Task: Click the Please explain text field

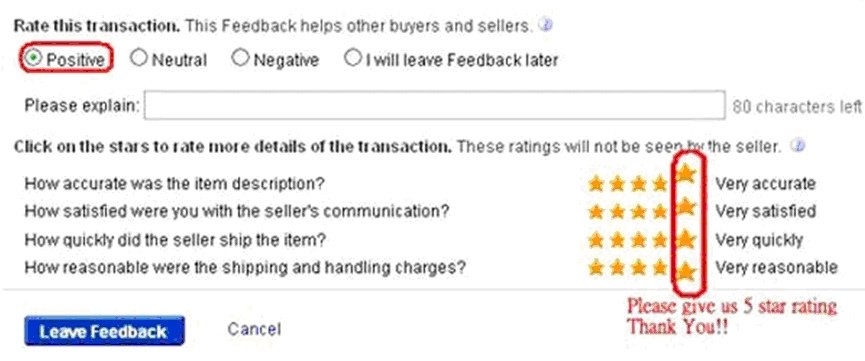Action: point(434,105)
